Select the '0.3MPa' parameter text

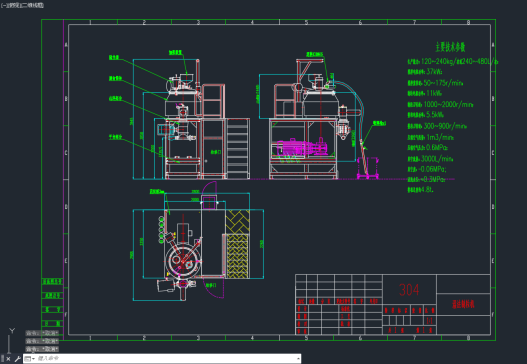tap(433, 179)
